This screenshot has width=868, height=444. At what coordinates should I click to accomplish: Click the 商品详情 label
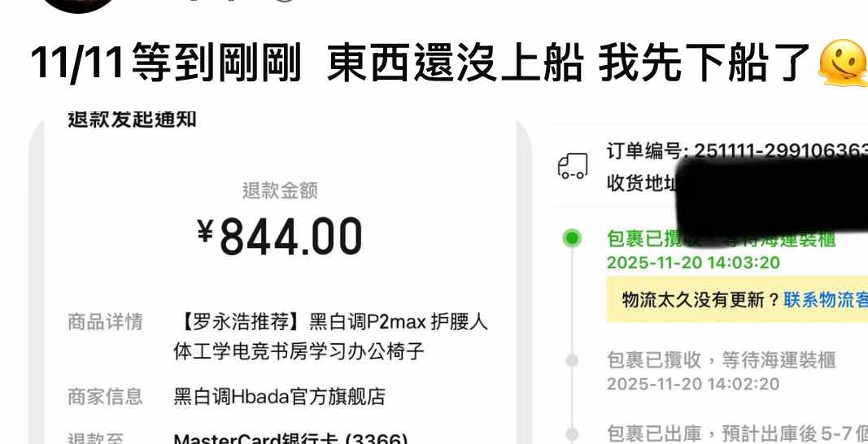(x=105, y=322)
